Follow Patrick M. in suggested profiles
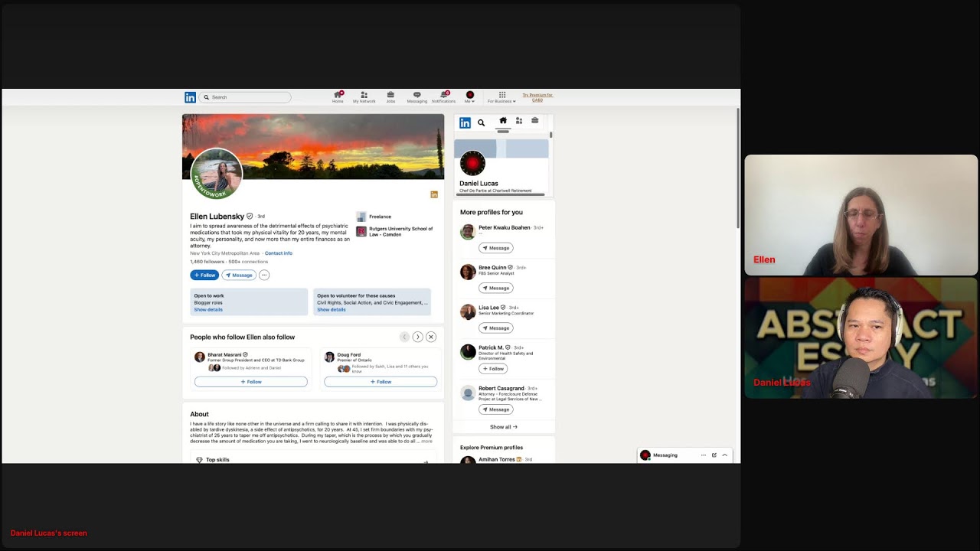This screenshot has height=551, width=980. point(493,369)
